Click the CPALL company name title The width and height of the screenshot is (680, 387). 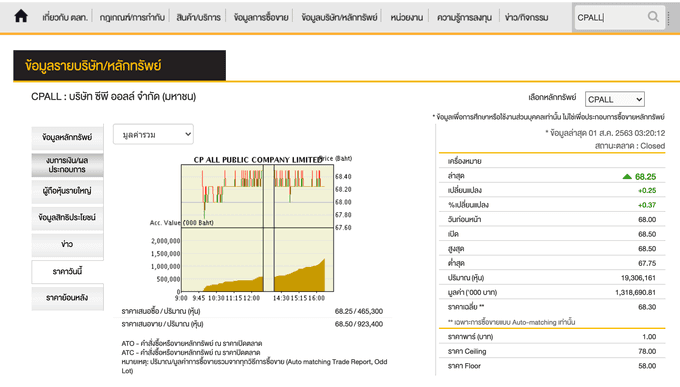pyautogui.click(x=114, y=96)
